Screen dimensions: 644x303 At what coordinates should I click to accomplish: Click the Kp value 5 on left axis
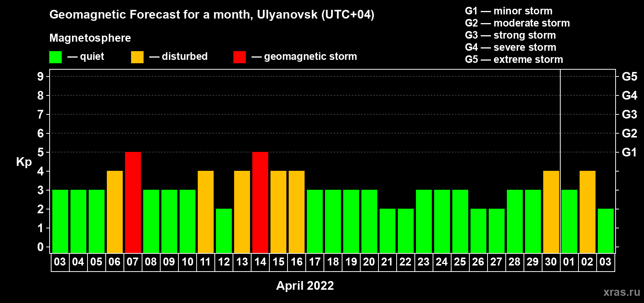41,152
